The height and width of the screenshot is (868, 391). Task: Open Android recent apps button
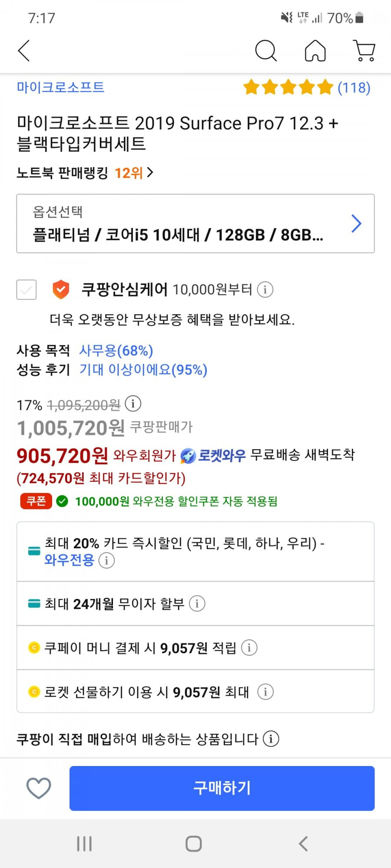coord(84,844)
